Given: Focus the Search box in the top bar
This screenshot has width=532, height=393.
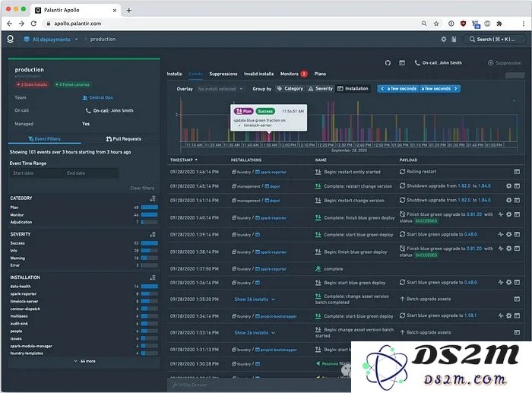Looking at the screenshot, I should click(495, 40).
